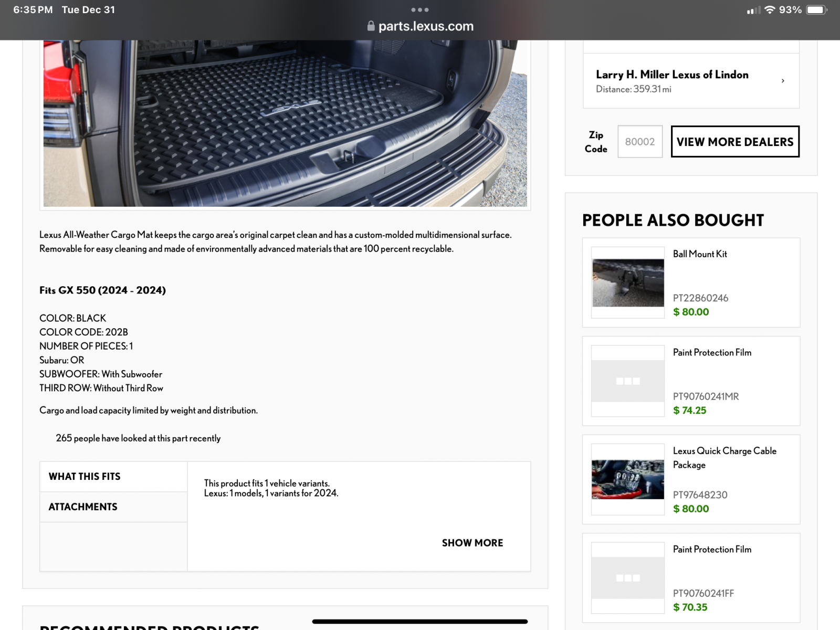Viewport: 840px width, 630px height.
Task: Open the Quick Charge Cable image
Action: [x=628, y=479]
